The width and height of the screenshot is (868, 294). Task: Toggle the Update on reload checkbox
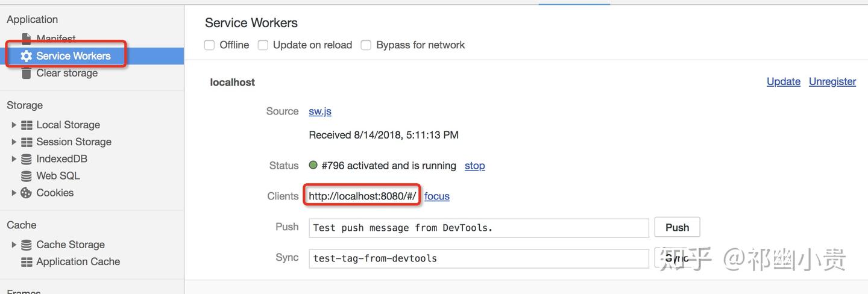(x=263, y=45)
